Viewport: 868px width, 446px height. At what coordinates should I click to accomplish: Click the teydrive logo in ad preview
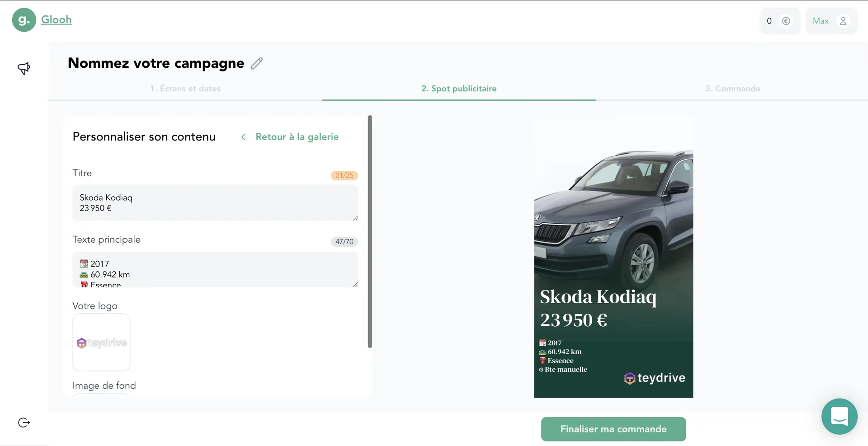click(x=655, y=378)
